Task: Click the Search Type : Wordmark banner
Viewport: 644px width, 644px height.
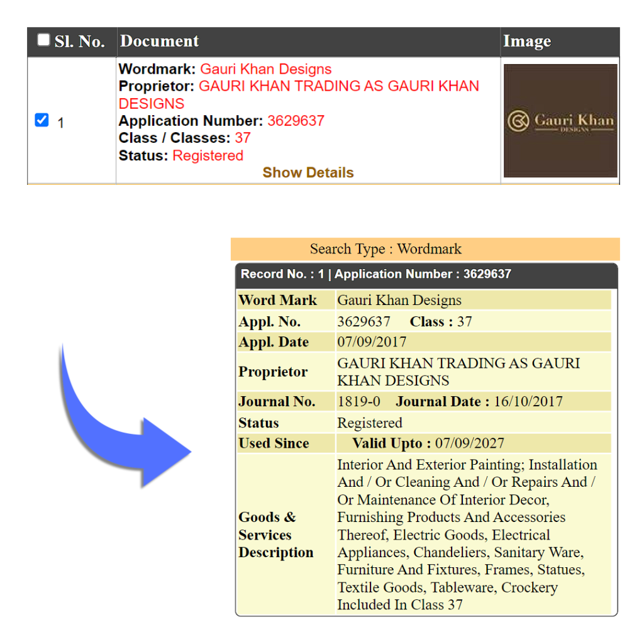Action: [x=386, y=249]
